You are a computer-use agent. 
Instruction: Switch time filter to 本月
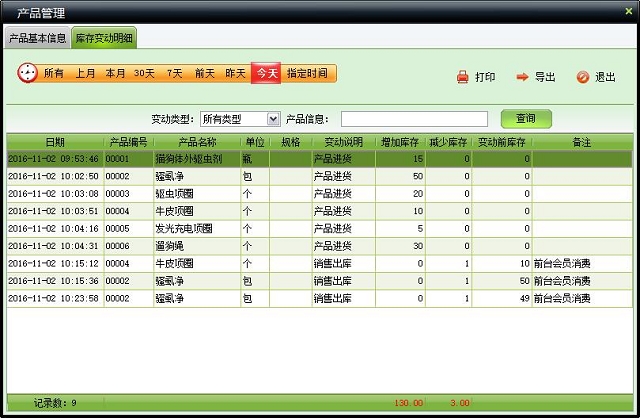point(116,74)
